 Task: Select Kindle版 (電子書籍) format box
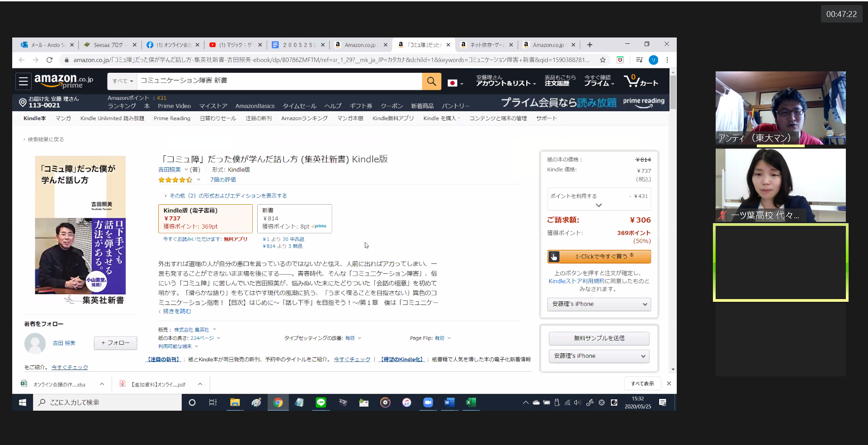click(x=205, y=219)
